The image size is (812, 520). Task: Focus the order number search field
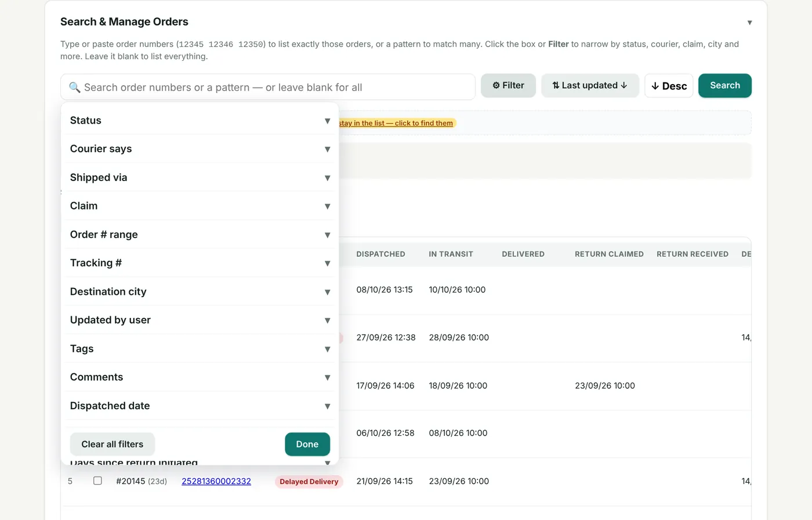click(268, 87)
